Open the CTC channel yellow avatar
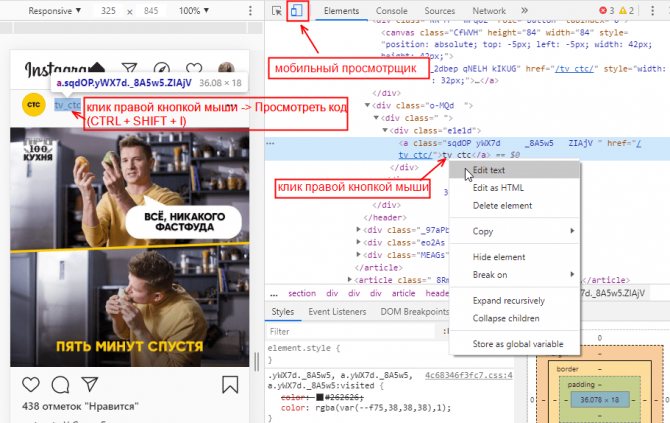This screenshot has height=423, width=670. pos(34,105)
